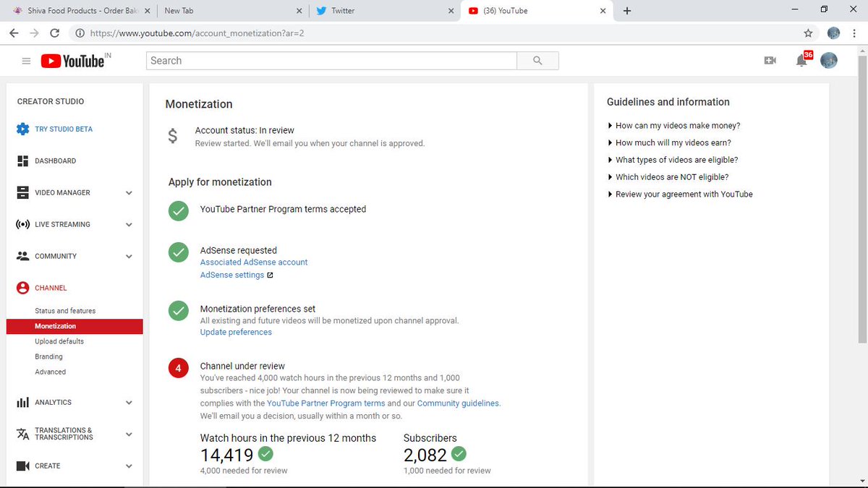Click the Dashboard grid icon
This screenshot has height=488, width=868.
(x=22, y=161)
